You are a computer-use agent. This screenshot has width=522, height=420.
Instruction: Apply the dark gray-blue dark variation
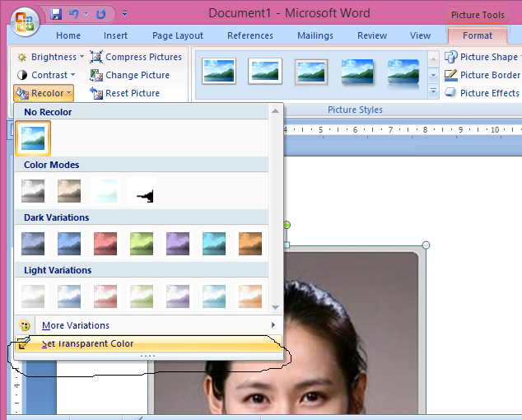coord(33,244)
